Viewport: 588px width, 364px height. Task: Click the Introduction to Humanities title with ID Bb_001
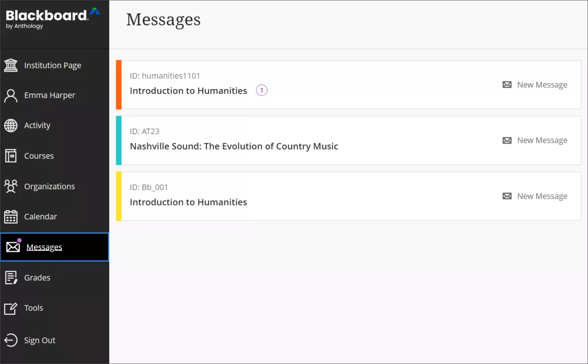(188, 202)
